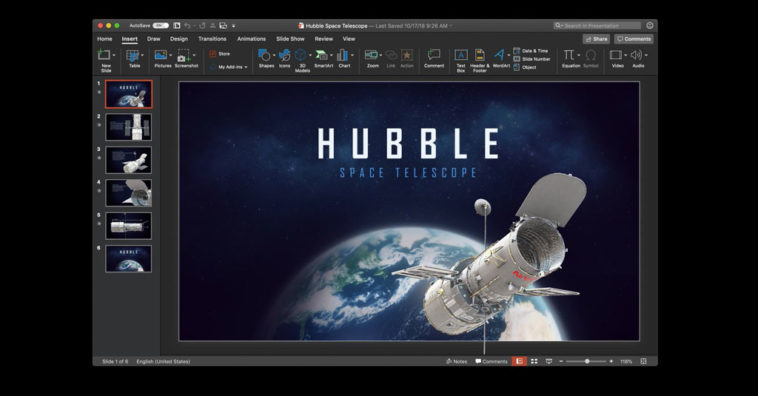
Task: Insert Slide Number
Action: click(532, 59)
